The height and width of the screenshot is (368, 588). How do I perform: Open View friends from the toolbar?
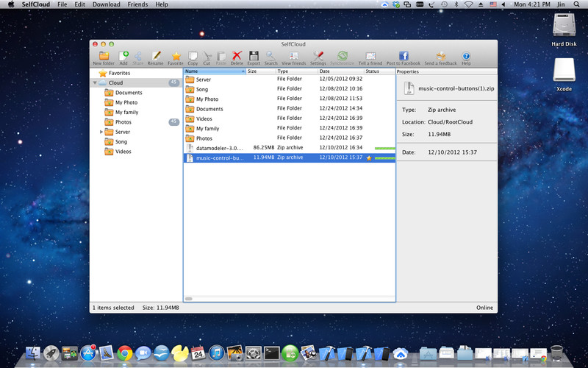coord(293,58)
